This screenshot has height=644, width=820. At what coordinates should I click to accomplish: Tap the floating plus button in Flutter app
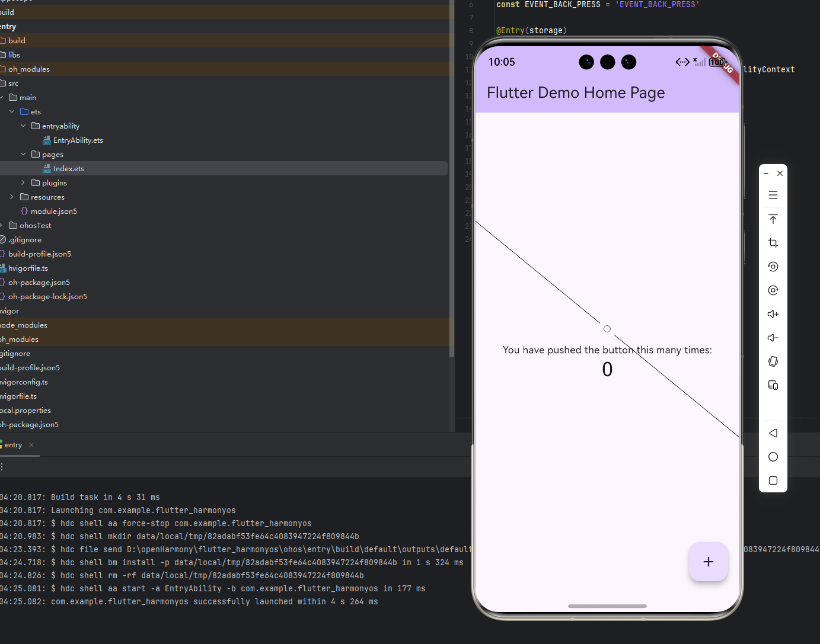tap(709, 562)
